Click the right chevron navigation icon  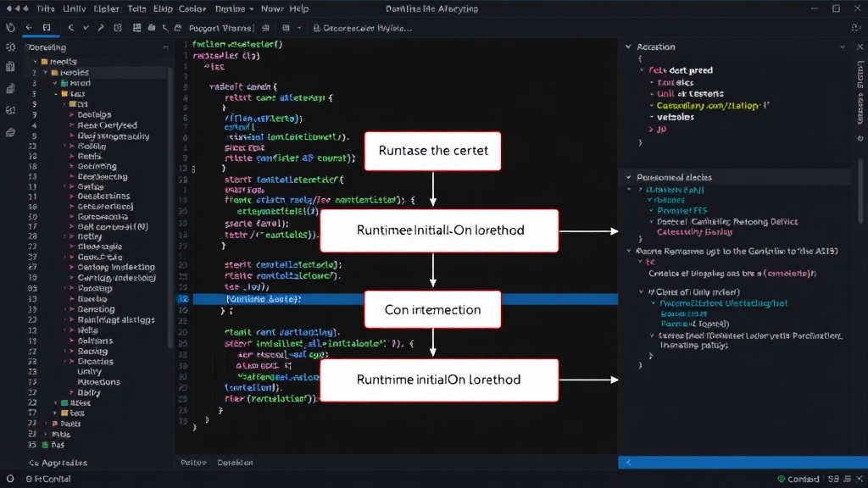101,28
